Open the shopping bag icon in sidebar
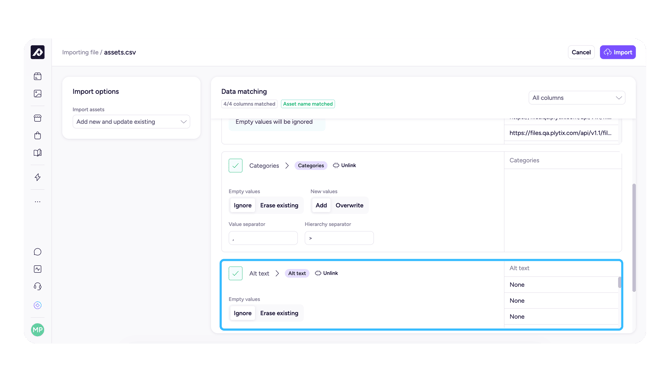Screen dimensions: 670x382 tap(38, 135)
